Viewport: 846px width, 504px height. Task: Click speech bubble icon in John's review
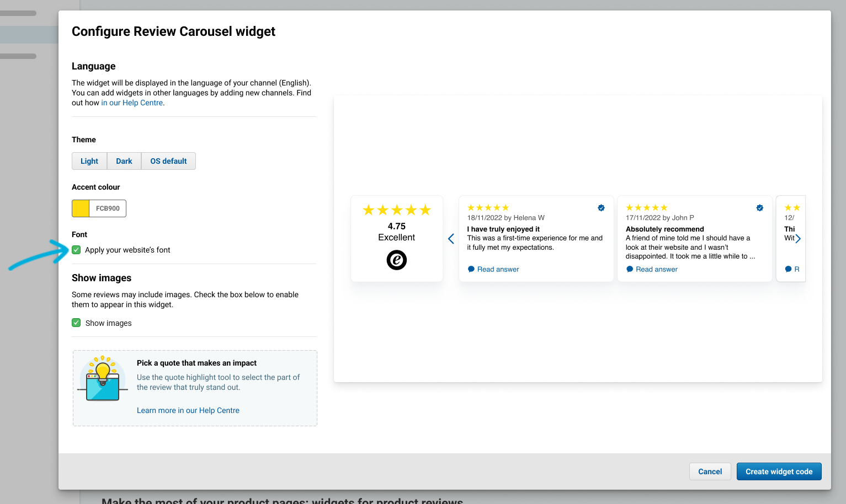coord(630,269)
